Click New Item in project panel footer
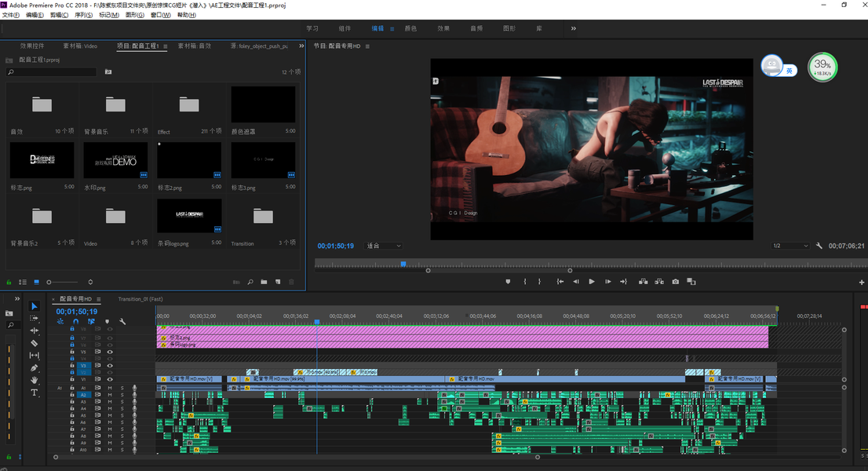This screenshot has width=868, height=471. [x=278, y=283]
